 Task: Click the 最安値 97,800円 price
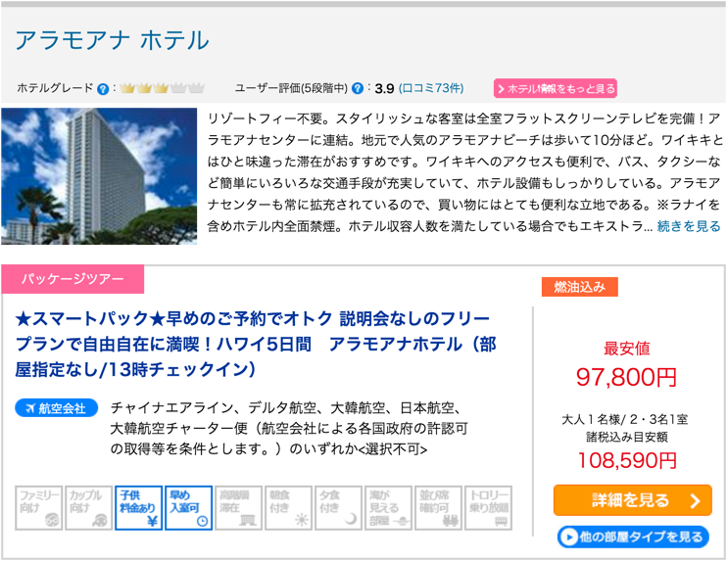(626, 377)
